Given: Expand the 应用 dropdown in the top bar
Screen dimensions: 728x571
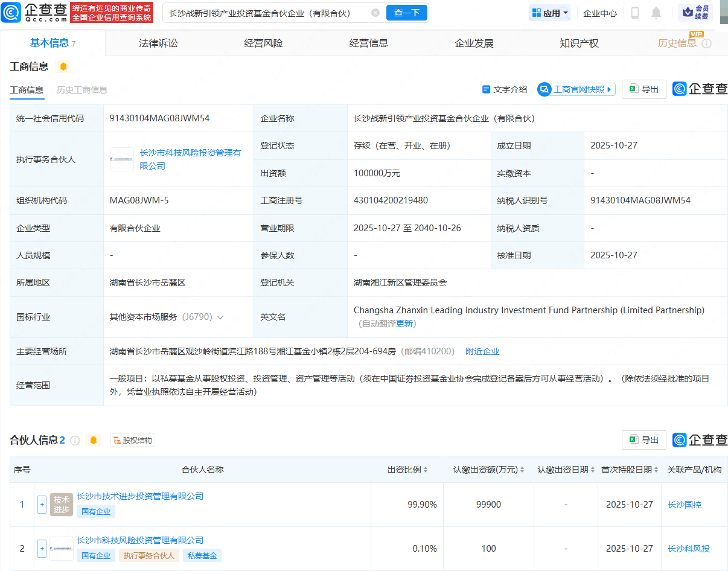Looking at the screenshot, I should pyautogui.click(x=549, y=12).
